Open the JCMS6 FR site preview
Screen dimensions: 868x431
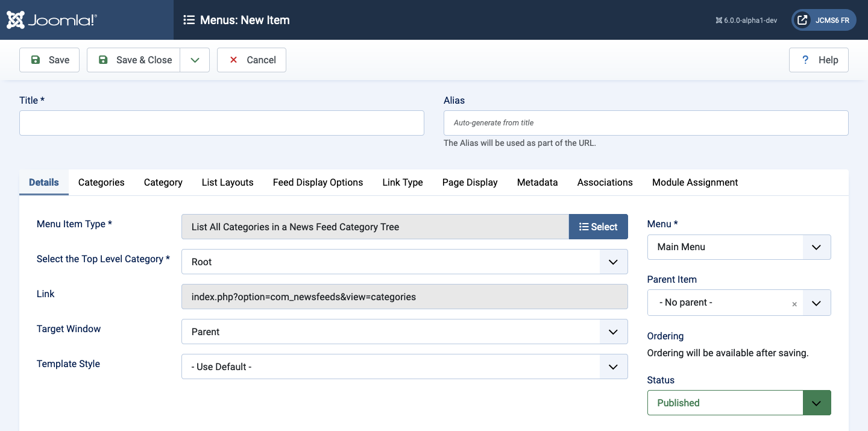point(824,20)
